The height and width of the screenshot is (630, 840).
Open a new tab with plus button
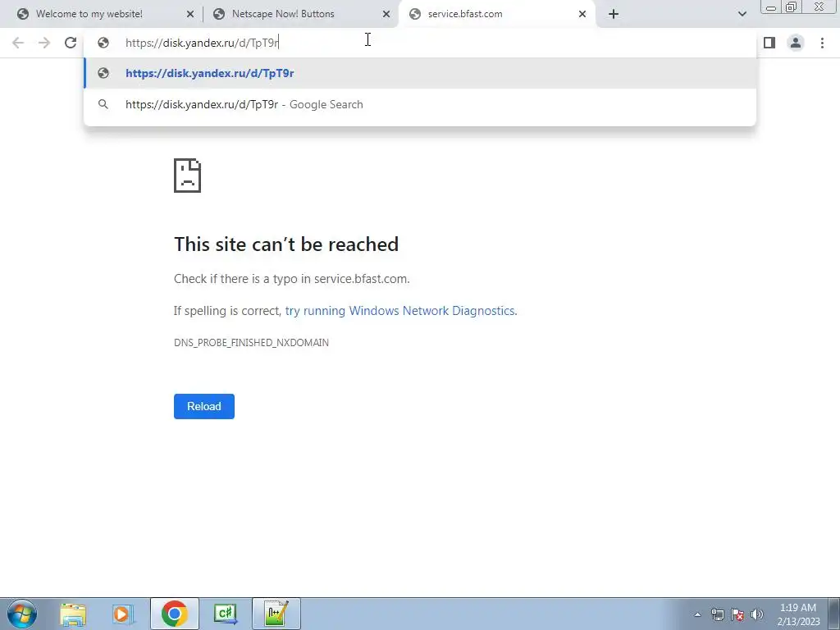[614, 14]
